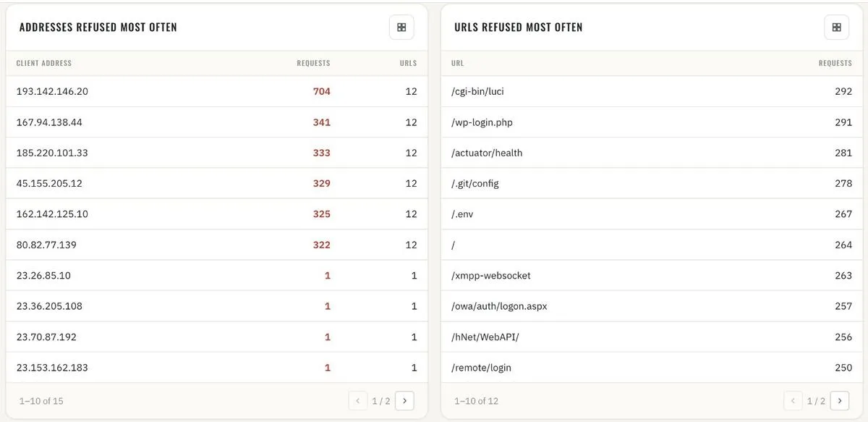Select address 167.94.138.44
Viewport: 868px width, 422px height.
tap(49, 122)
